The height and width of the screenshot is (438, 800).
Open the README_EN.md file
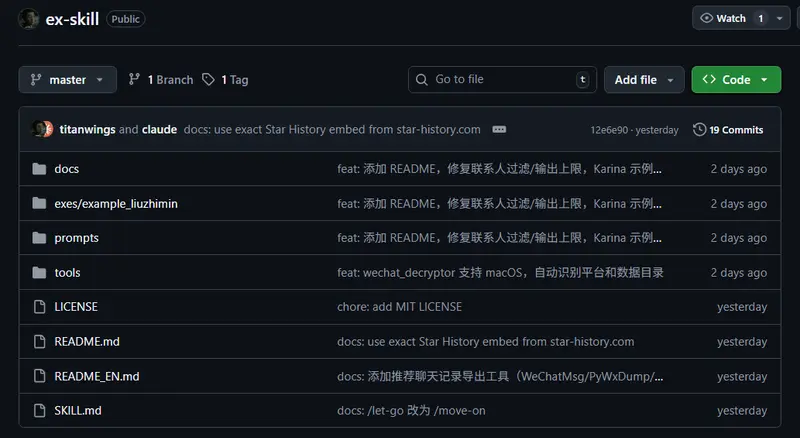click(97, 376)
